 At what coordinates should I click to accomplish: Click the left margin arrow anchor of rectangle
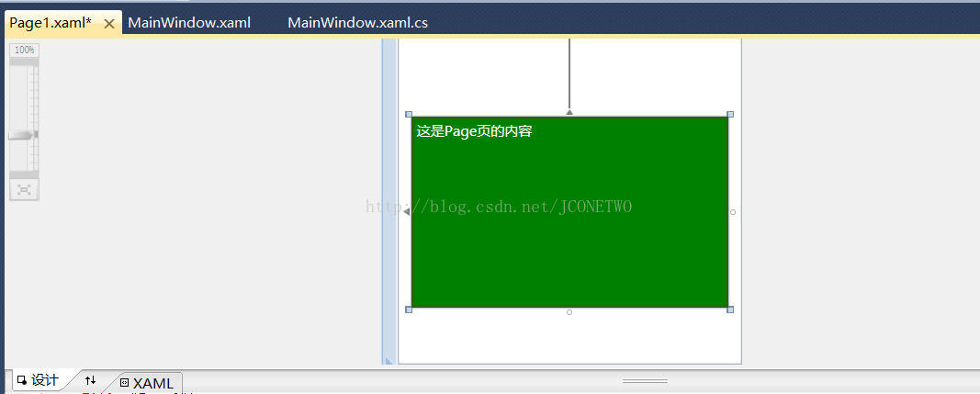(x=406, y=212)
